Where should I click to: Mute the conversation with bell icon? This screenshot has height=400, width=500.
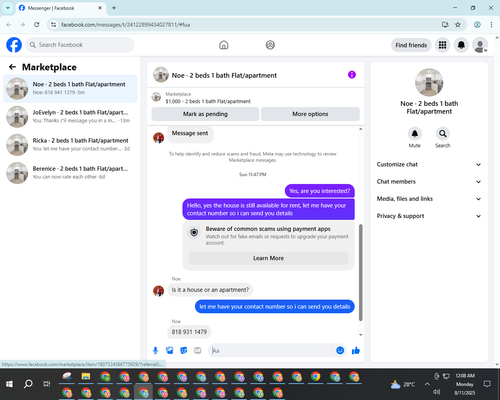(415, 134)
